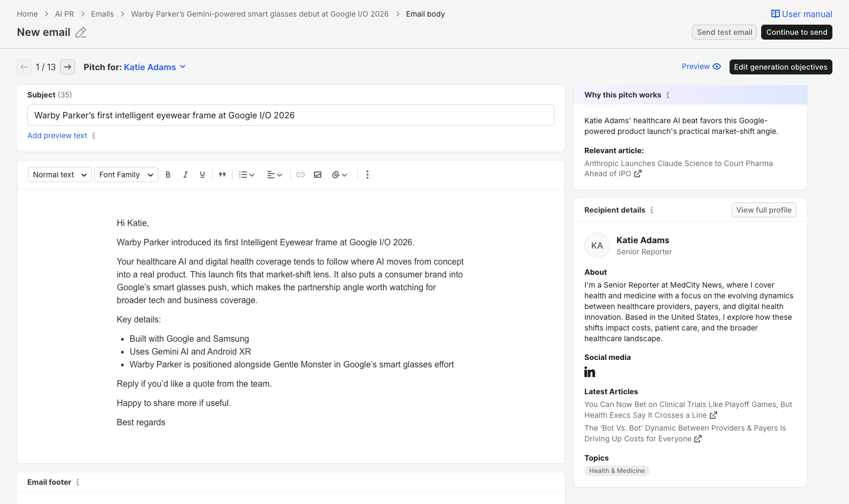Click the Key details: line in body
Screen dimensions: 849x504
(x=139, y=319)
